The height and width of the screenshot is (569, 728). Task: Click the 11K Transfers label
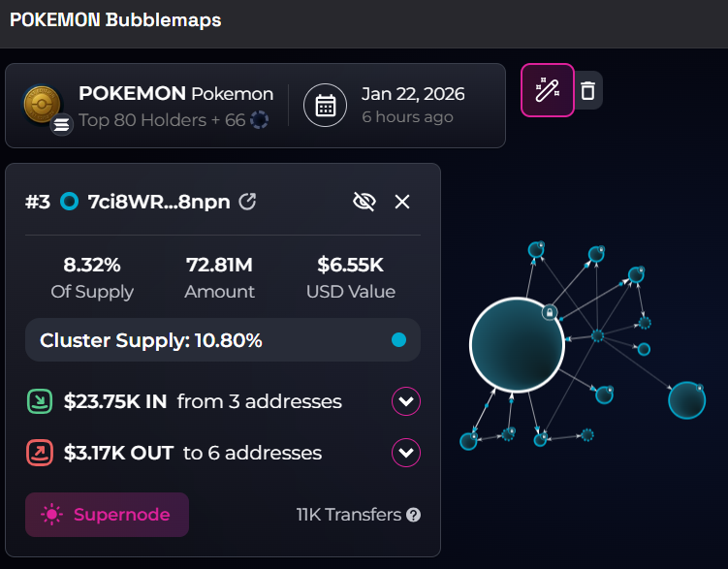click(x=349, y=515)
